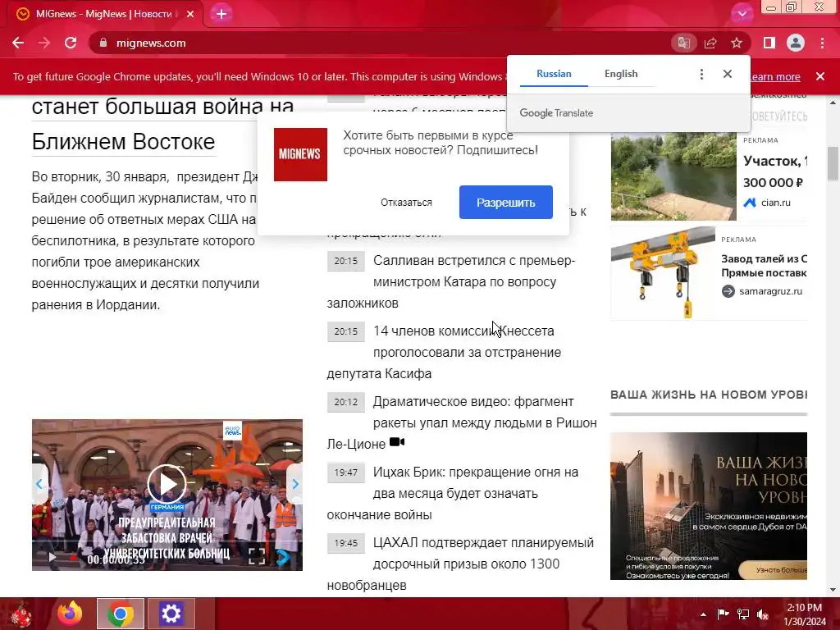
Task: Open the tab search dropdown in title bar
Action: click(742, 14)
